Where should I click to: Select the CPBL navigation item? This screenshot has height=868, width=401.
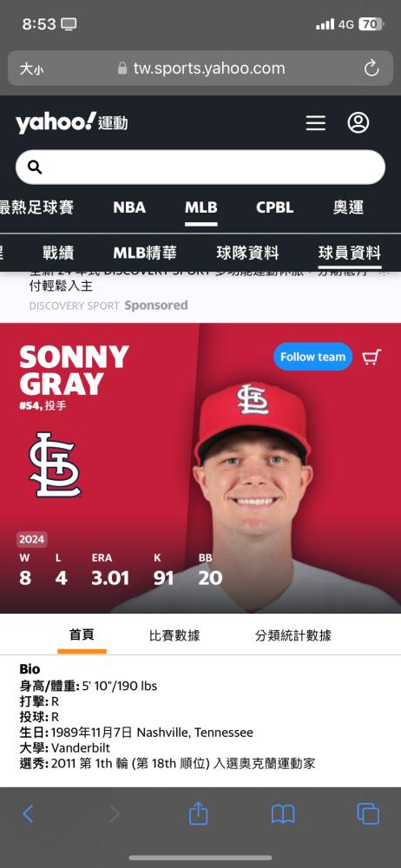275,207
